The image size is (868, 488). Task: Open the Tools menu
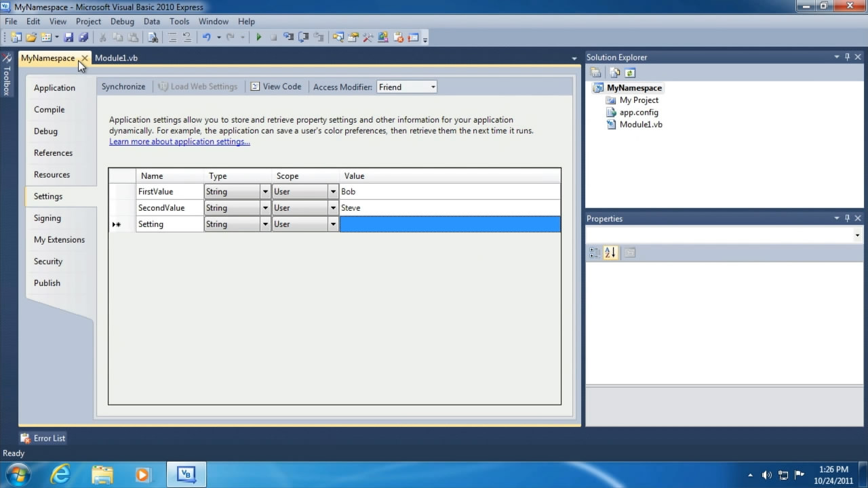179,22
